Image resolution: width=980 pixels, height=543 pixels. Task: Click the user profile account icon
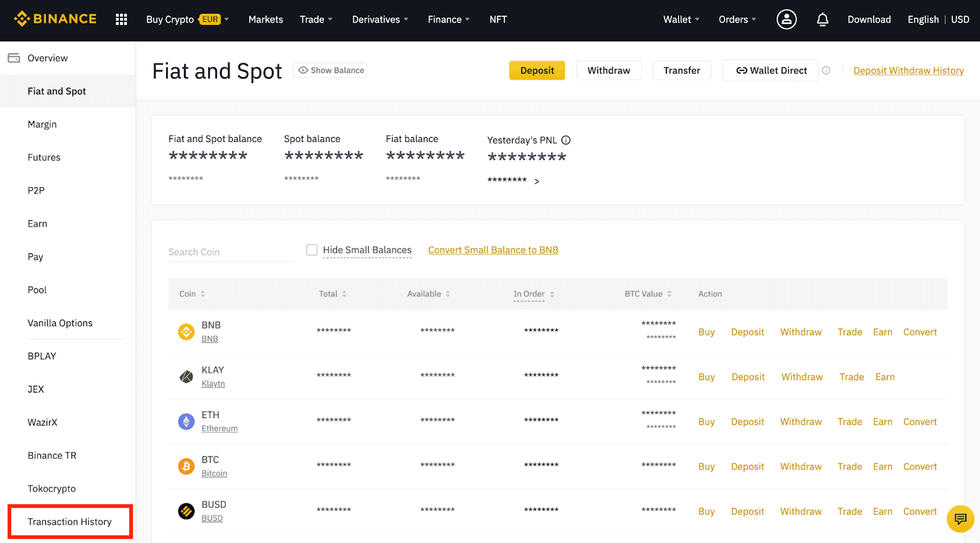click(786, 20)
